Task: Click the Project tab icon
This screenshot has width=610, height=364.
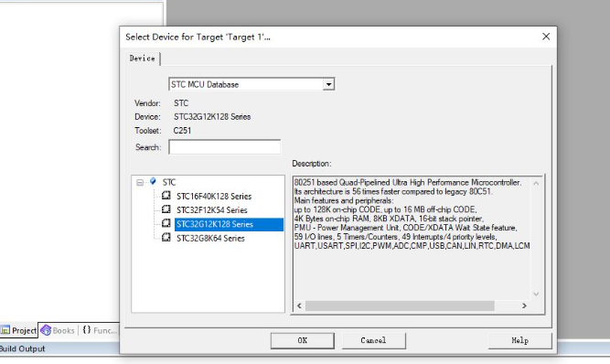Action: point(5,330)
